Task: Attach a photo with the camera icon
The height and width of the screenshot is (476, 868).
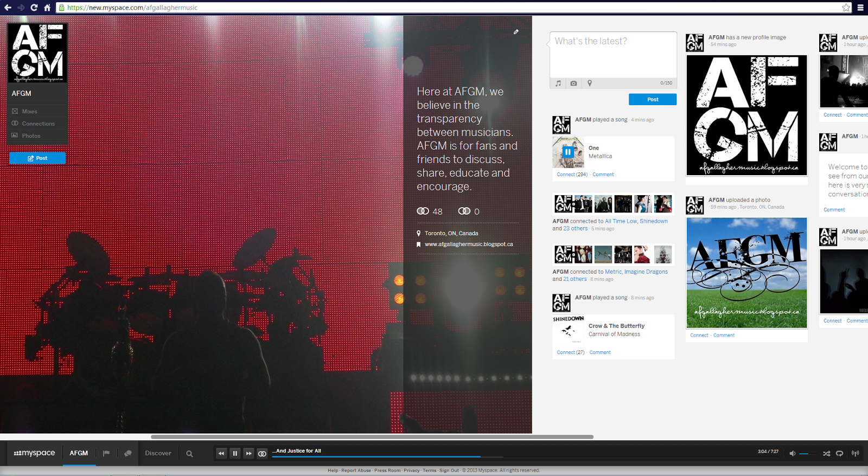Action: [x=573, y=83]
